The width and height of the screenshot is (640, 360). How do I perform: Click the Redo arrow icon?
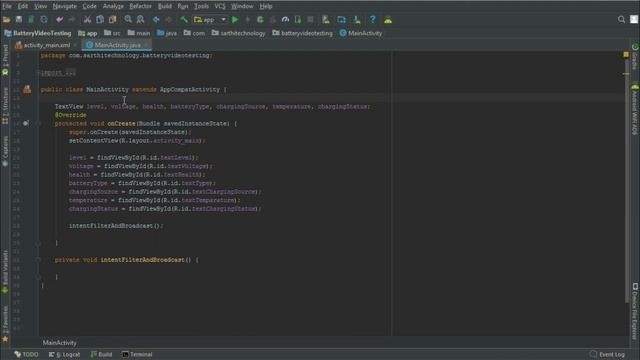click(x=72, y=20)
